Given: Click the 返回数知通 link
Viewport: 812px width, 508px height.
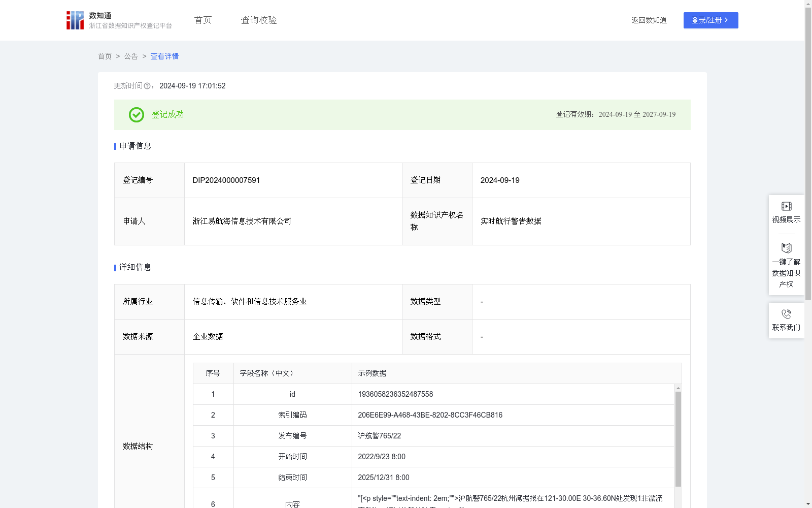Looking at the screenshot, I should click(649, 20).
